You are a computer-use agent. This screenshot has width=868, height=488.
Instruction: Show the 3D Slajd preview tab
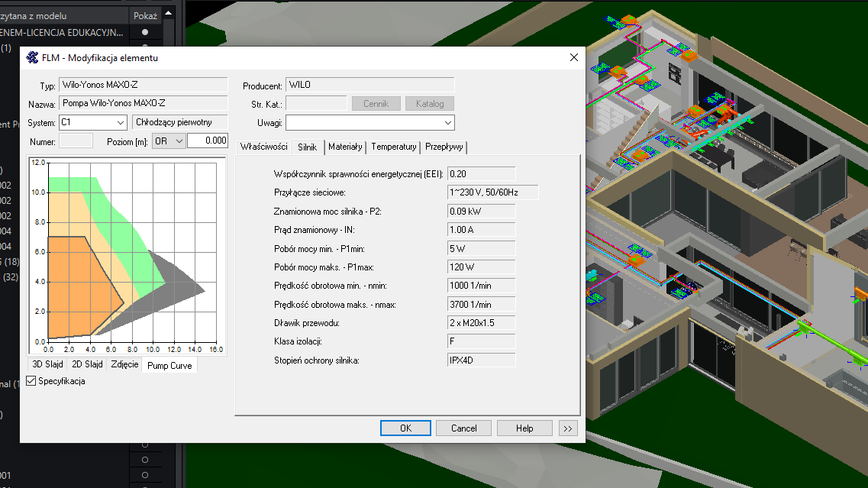[x=47, y=364]
